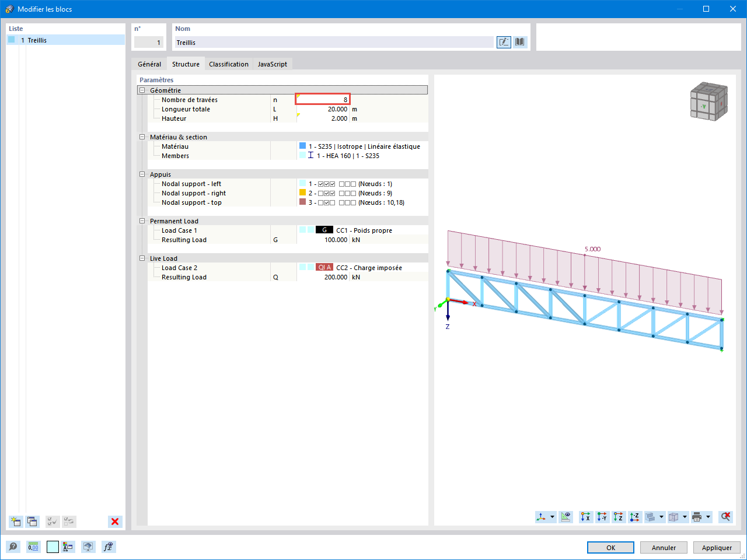Toggle third checkbox of Nodal support - left
Screen dimensions: 747x560
333,184
